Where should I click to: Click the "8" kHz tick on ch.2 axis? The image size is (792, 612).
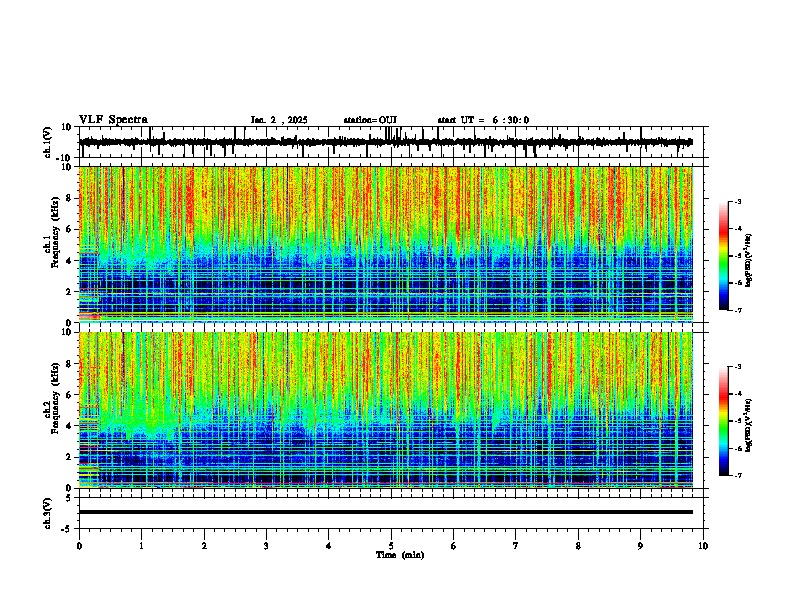pos(69,364)
